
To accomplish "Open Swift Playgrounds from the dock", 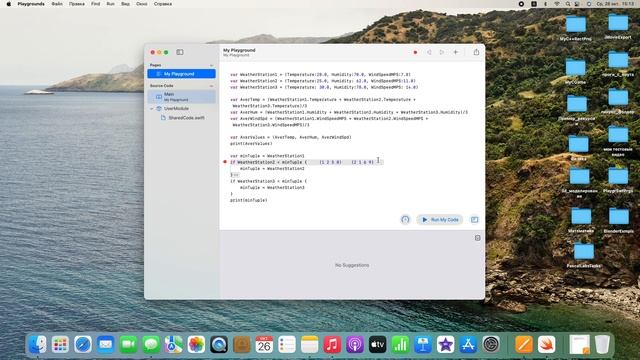I will pos(547,344).
